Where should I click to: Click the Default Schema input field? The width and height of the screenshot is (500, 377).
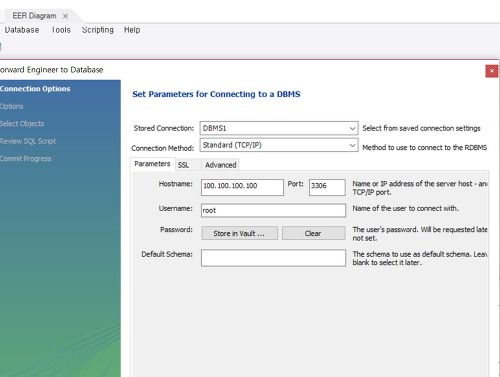[x=273, y=258]
